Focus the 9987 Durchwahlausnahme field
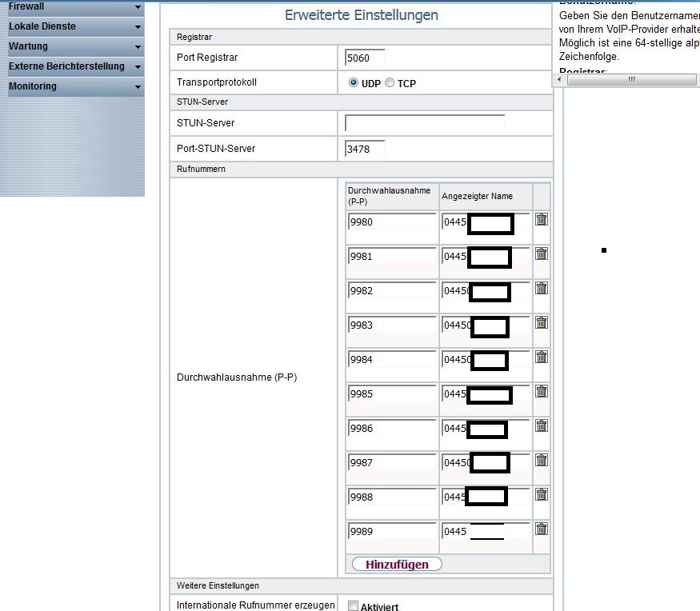 392,462
